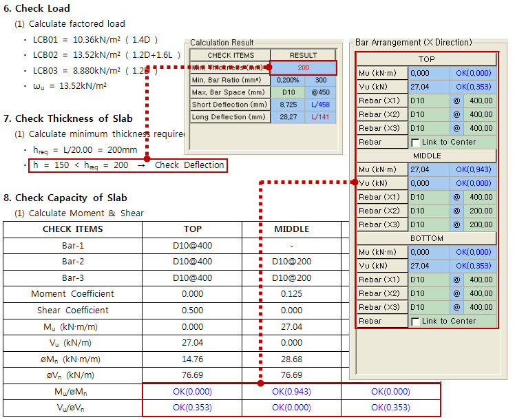Select MIDDLE section Mu result OK(0.943)

pos(473,169)
